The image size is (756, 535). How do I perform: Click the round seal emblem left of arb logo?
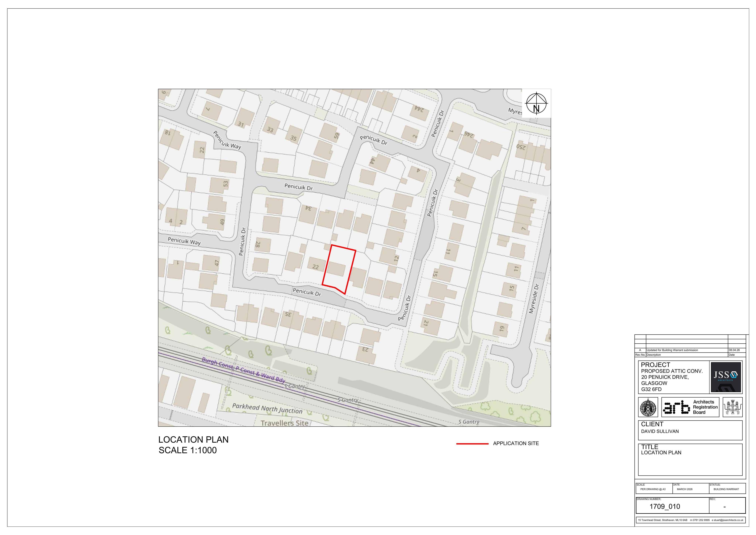pos(648,407)
